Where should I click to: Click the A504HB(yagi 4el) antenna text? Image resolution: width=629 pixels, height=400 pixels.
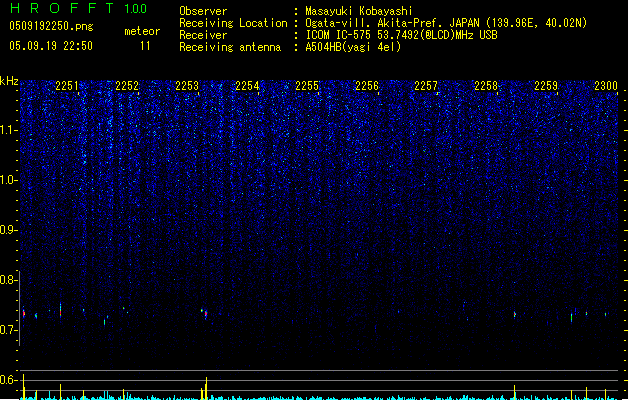(353, 47)
